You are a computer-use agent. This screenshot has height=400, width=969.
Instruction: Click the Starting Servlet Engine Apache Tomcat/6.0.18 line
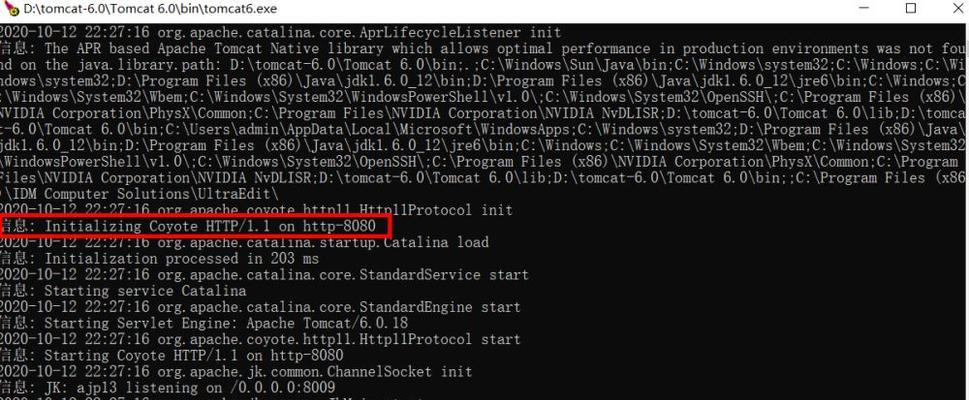(x=204, y=323)
